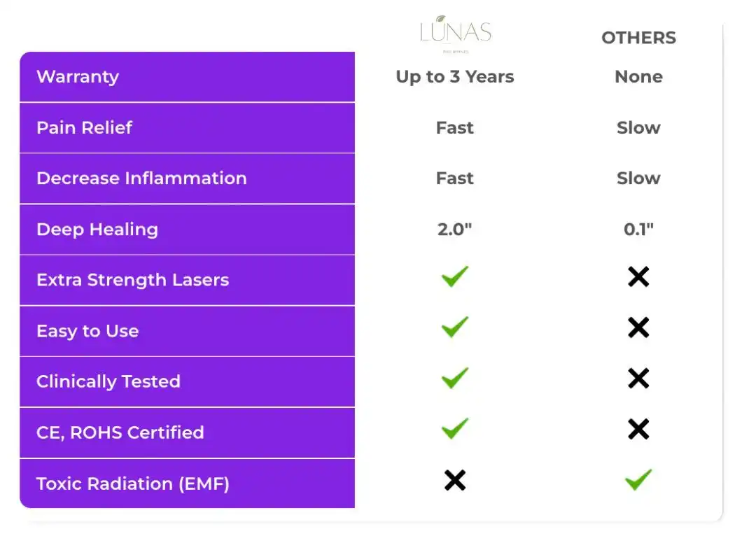Click black X for Extra Strength Lasers
The image size is (756, 536).
click(x=638, y=277)
